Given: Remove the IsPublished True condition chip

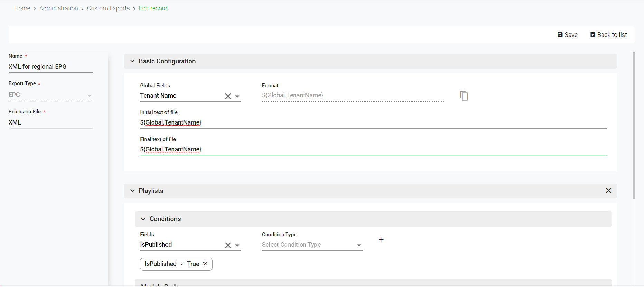Looking at the screenshot, I should 205,264.
